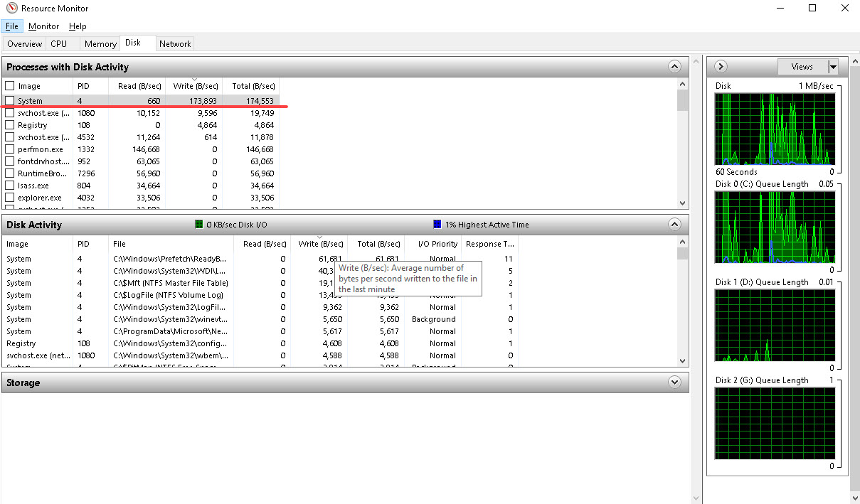Expand the Storage section

click(x=674, y=382)
